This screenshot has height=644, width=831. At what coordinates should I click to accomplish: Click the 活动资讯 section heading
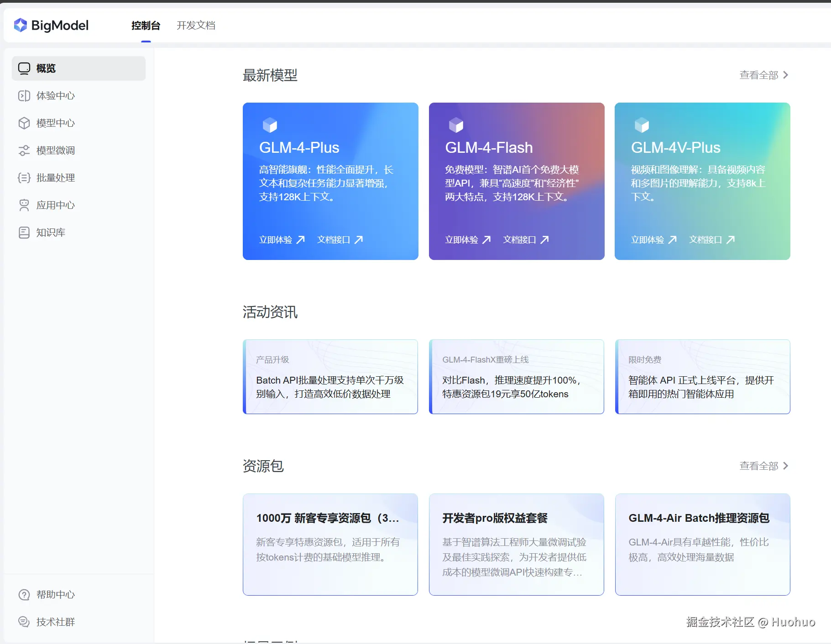pyautogui.click(x=270, y=312)
